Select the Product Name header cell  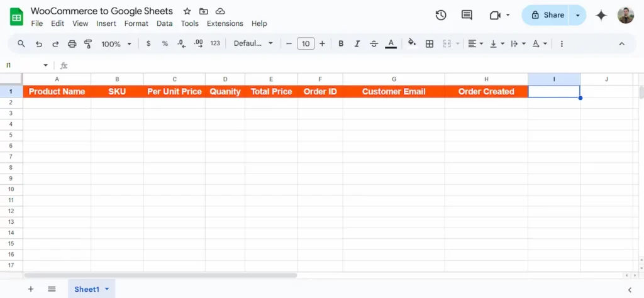click(x=57, y=92)
